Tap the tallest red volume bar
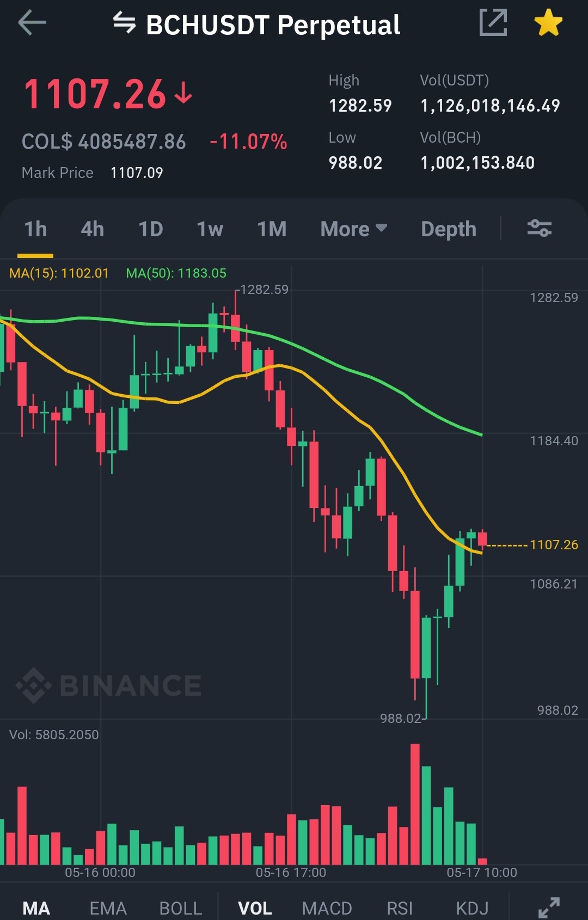The image size is (588, 920). tap(415, 804)
